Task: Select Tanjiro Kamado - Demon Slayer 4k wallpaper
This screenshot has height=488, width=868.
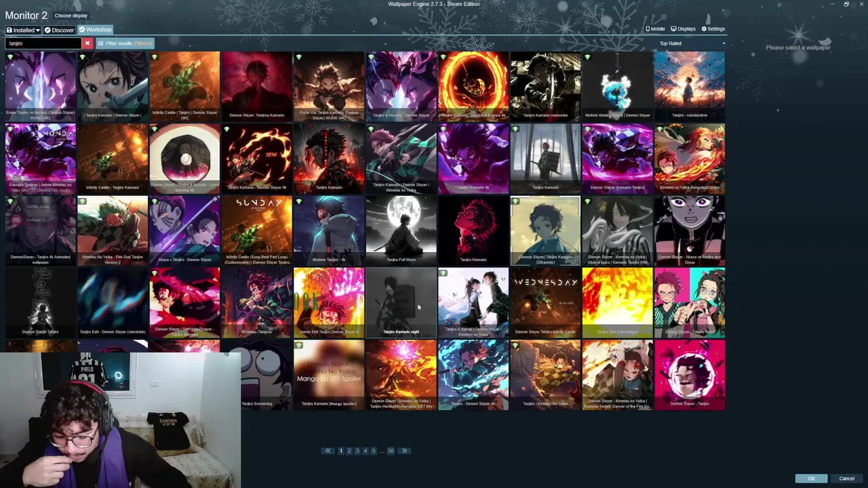Action: [x=257, y=159]
